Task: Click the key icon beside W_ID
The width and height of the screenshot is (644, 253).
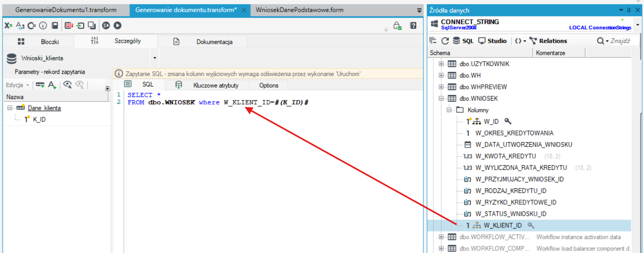Action: [508, 121]
